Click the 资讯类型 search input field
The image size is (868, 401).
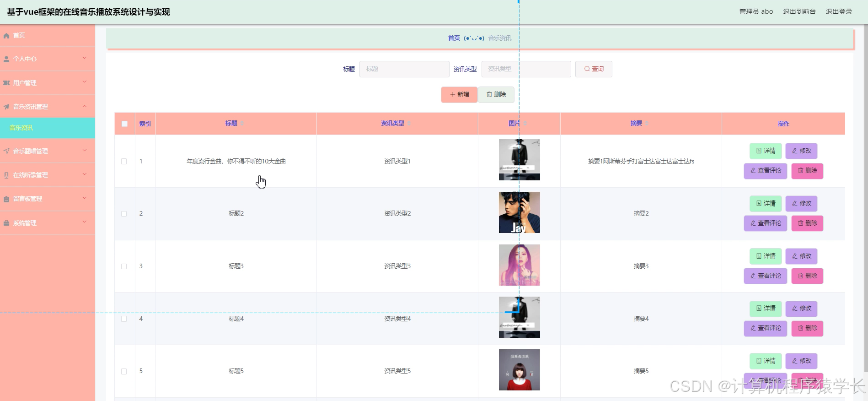[526, 69]
